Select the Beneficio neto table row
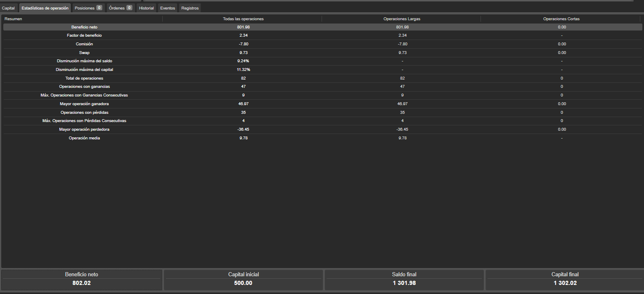 point(84,27)
